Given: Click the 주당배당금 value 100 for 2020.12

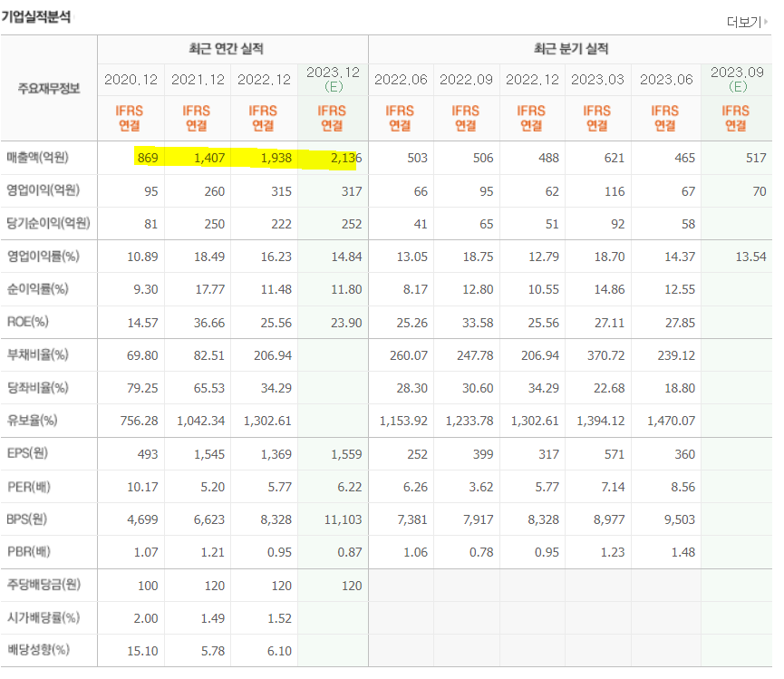Looking at the screenshot, I should point(148,586).
